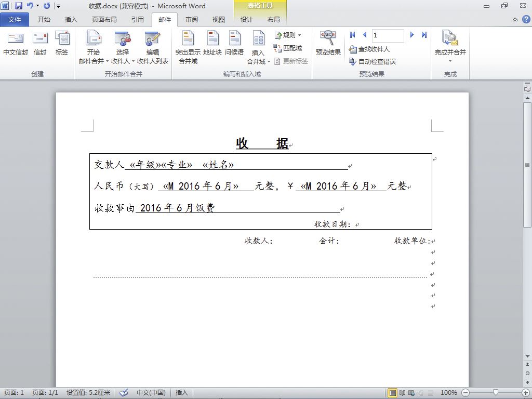Switch to the 审阅 tab
532x399 pixels.
point(192,20)
